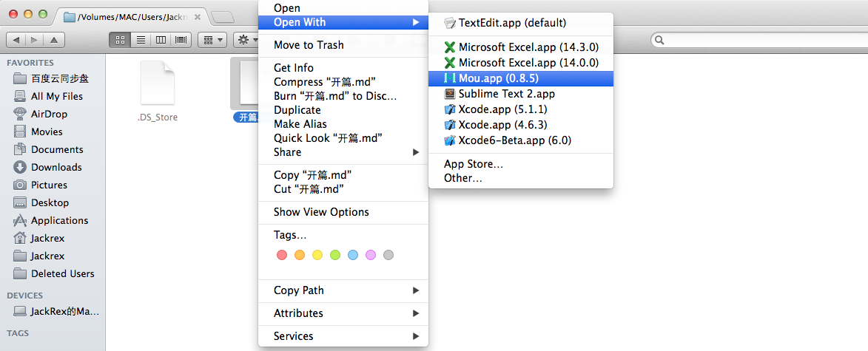Move the file to Trash

pos(343,45)
